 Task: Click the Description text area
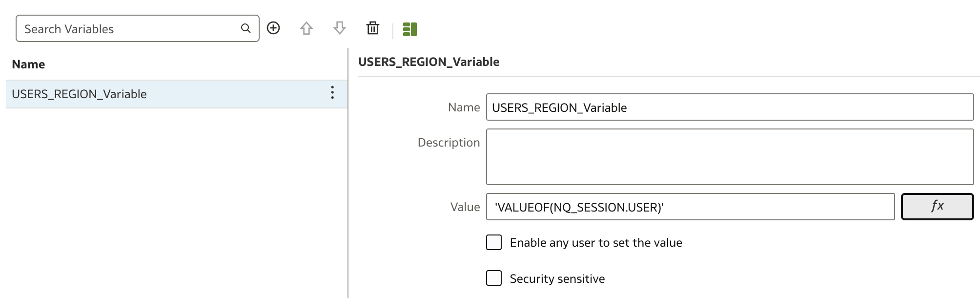coord(730,157)
